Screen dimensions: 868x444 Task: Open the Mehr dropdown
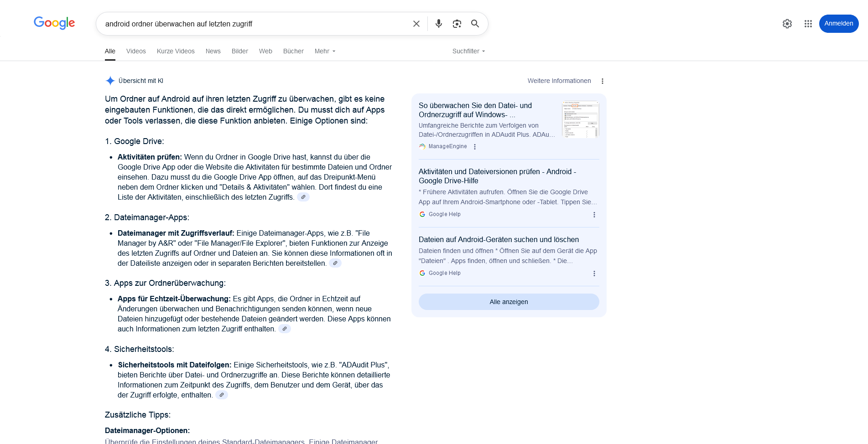click(324, 51)
